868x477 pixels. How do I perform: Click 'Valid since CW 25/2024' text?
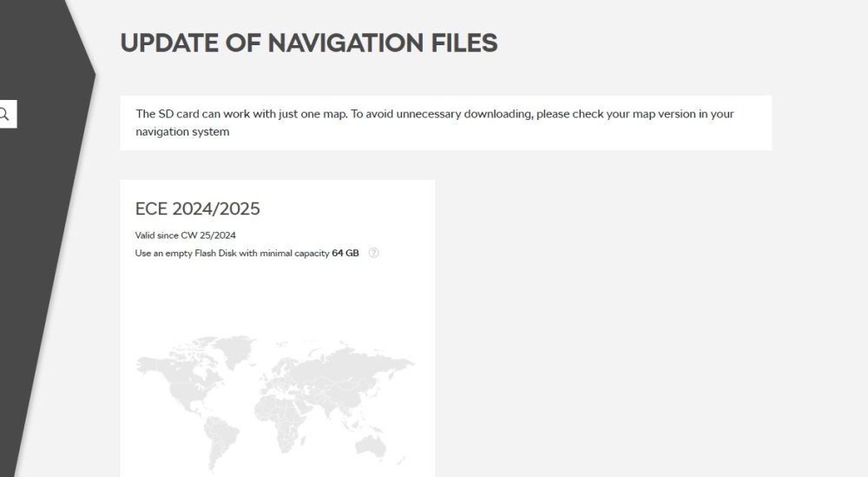186,235
